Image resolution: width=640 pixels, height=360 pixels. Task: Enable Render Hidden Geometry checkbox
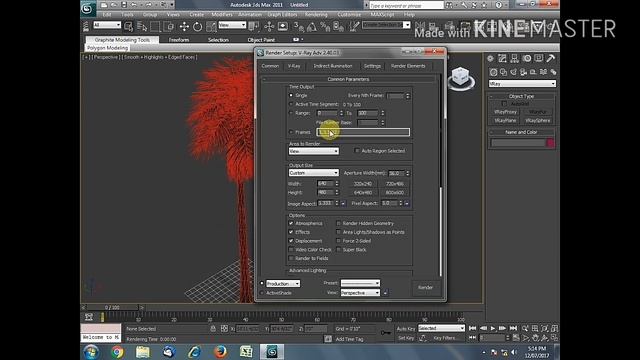click(338, 223)
